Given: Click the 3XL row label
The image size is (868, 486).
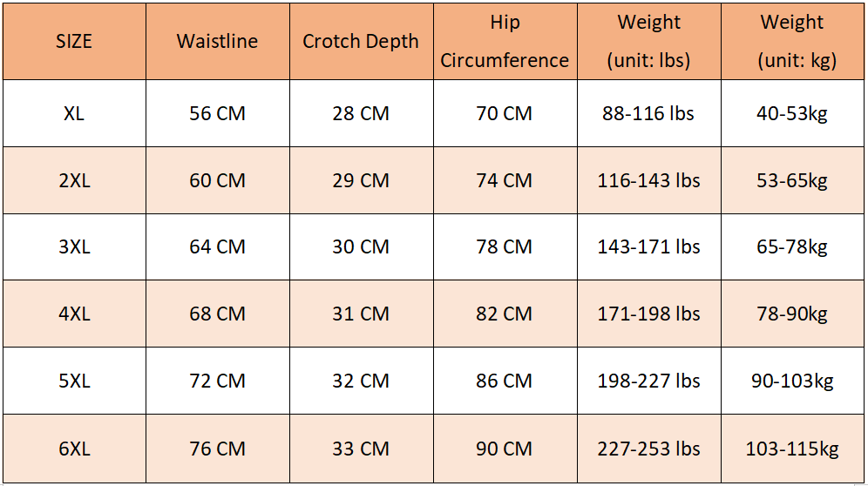Looking at the screenshot, I should click(x=74, y=246).
